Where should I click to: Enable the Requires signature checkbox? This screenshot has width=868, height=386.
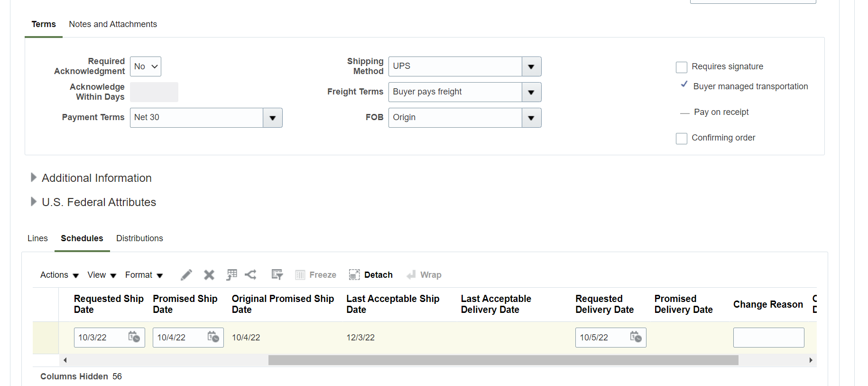[x=682, y=67]
